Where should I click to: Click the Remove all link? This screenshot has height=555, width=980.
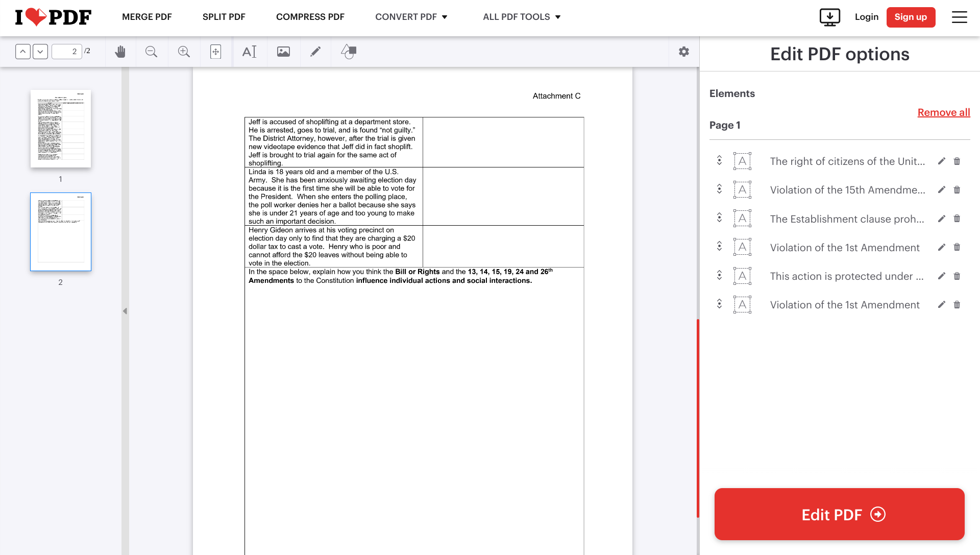click(x=943, y=112)
